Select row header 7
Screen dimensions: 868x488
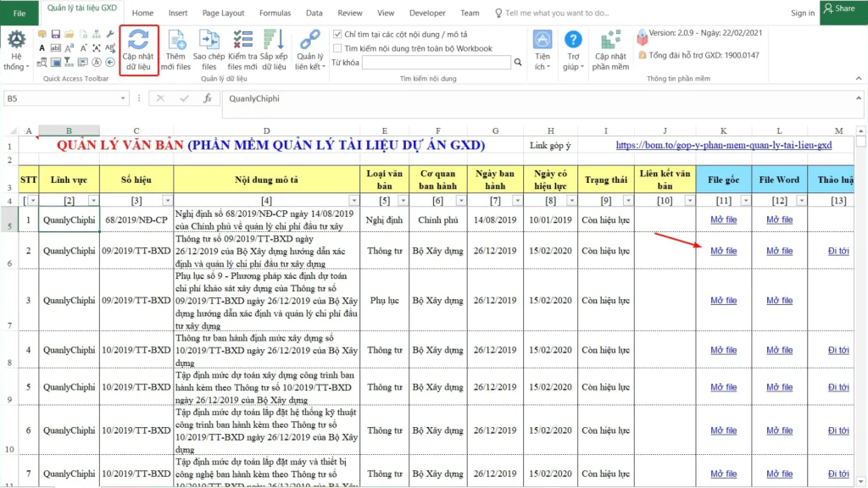pos(9,301)
